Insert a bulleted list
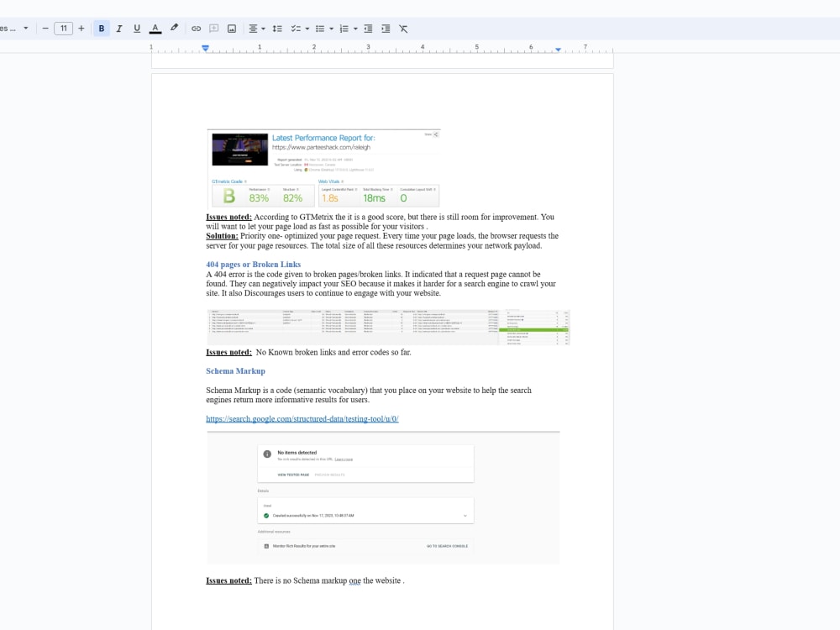 click(x=320, y=29)
